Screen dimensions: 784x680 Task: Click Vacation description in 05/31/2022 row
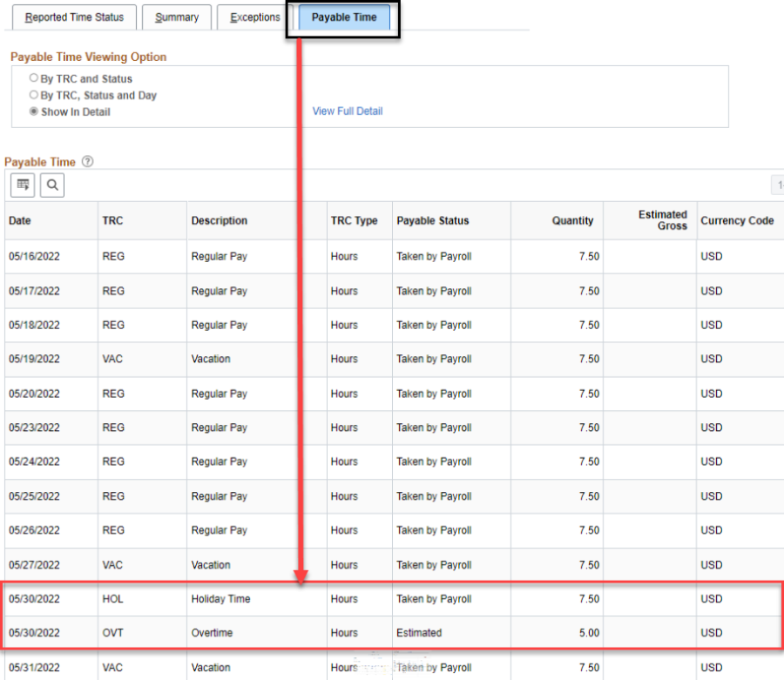tap(211, 668)
